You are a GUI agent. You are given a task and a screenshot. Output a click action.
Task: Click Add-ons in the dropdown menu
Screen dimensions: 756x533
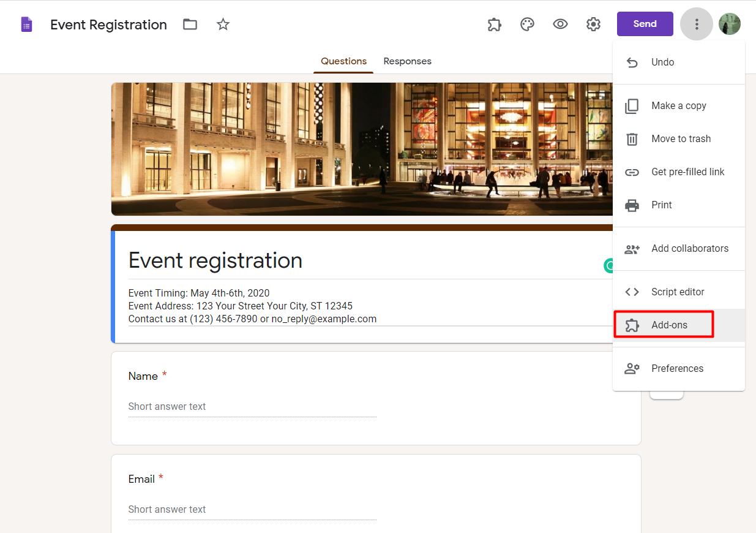click(x=669, y=325)
